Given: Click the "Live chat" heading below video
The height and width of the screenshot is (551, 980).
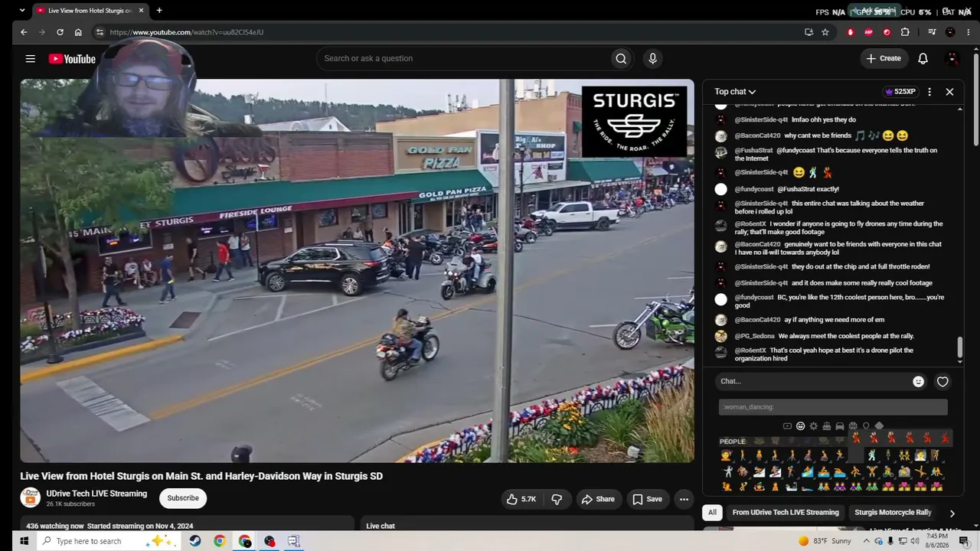Looking at the screenshot, I should pyautogui.click(x=381, y=527).
